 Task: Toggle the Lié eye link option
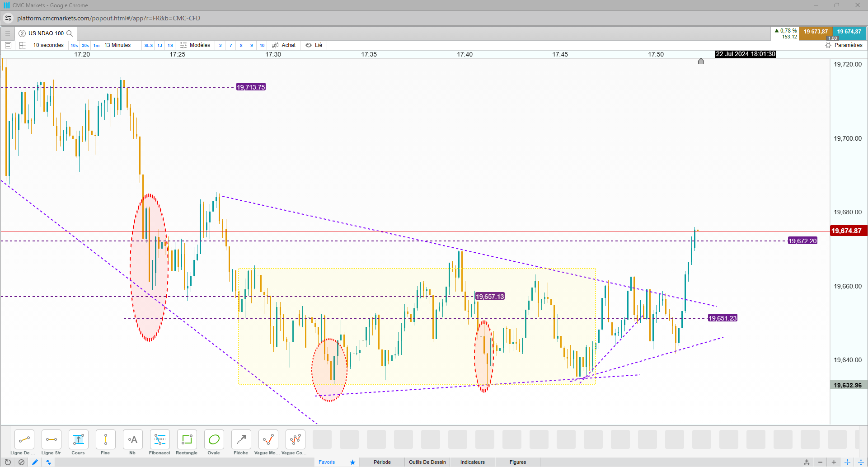(x=314, y=45)
